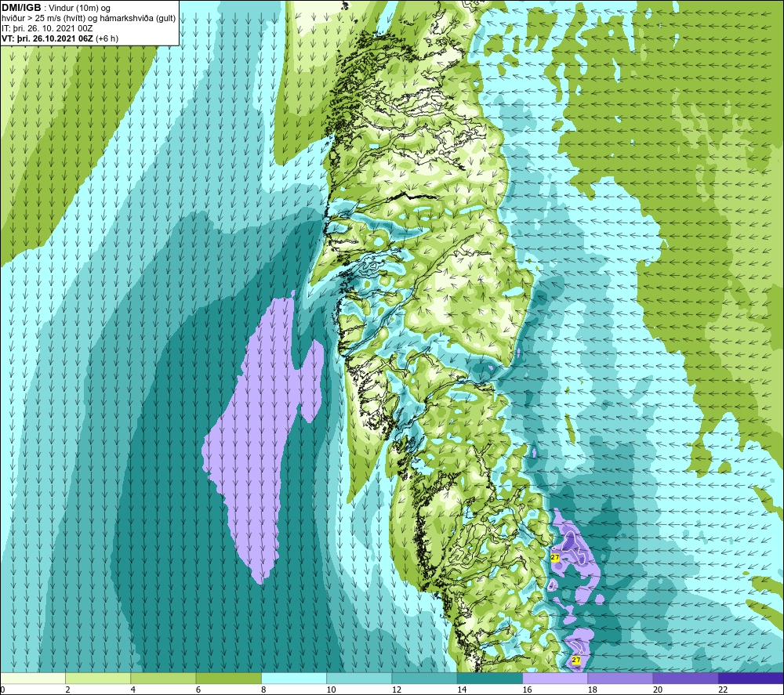The image size is (784, 695).
Task: Click the "(+6 h)" forecast offset text
Action: click(107, 38)
